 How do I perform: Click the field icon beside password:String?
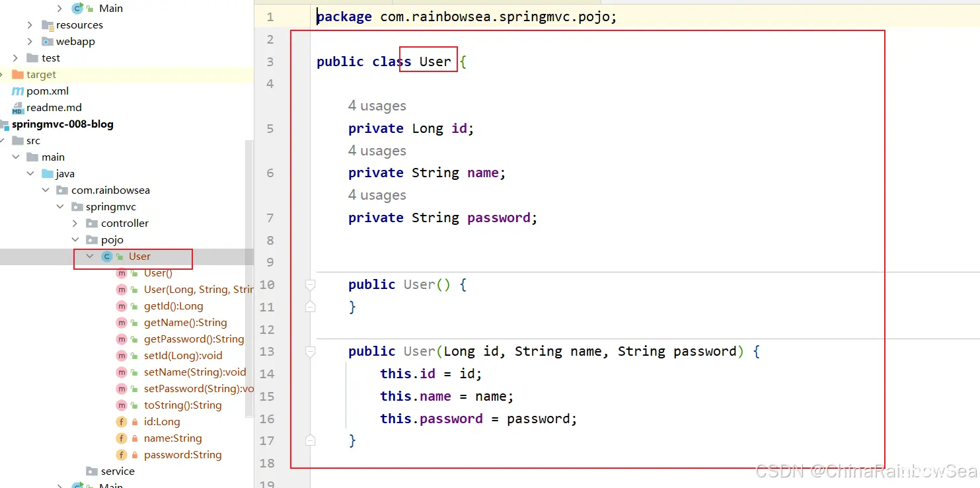[x=122, y=455]
